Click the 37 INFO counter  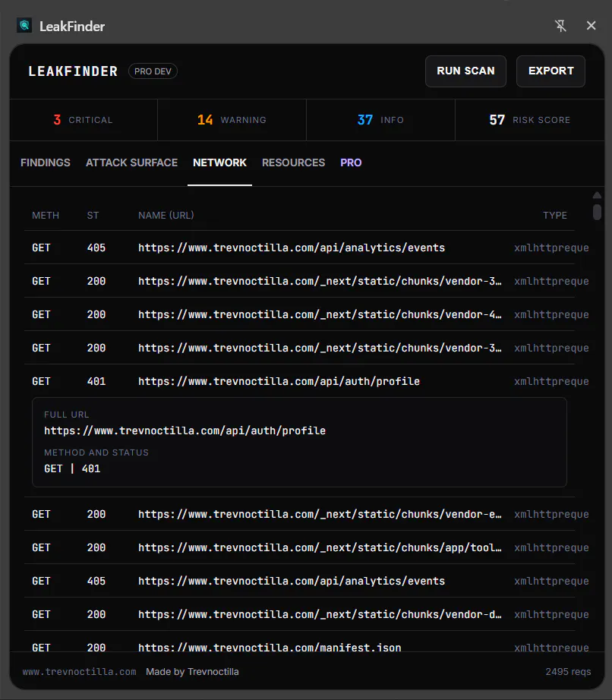[x=380, y=120]
